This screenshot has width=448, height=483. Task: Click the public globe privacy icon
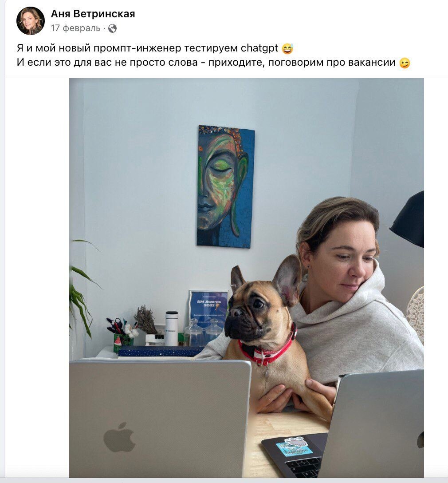point(113,28)
